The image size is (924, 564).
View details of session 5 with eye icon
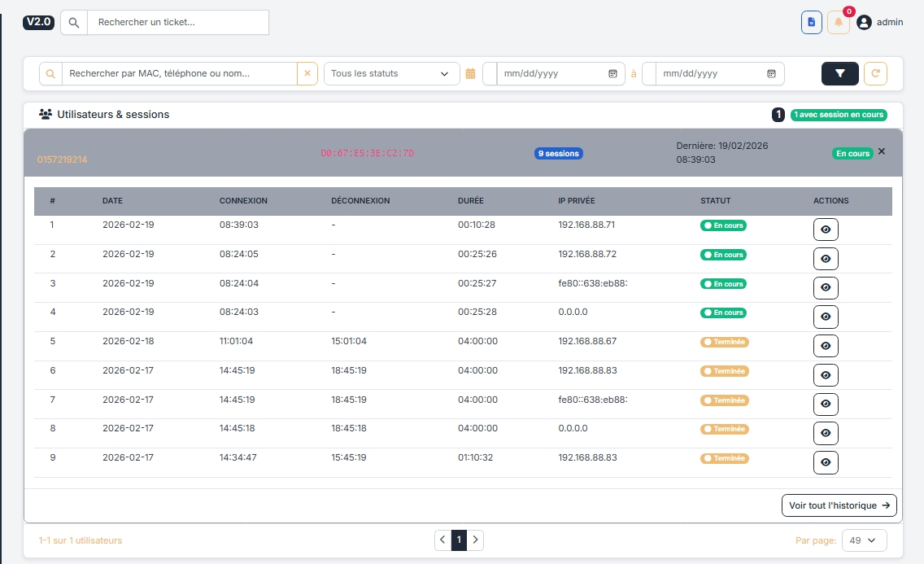click(x=826, y=346)
